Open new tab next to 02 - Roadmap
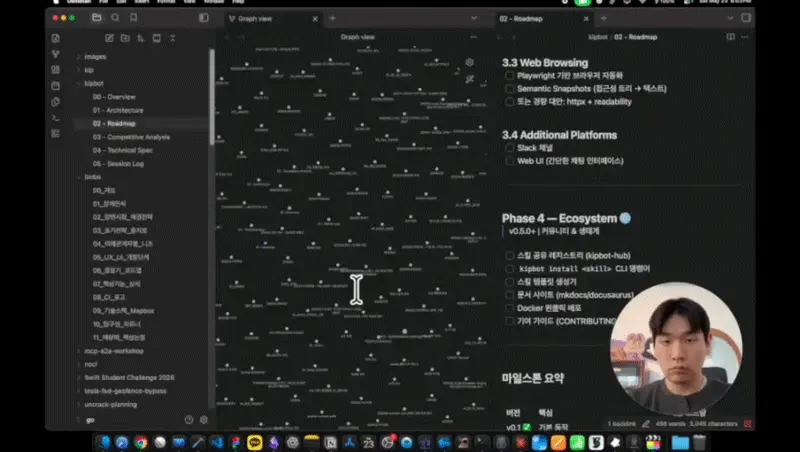Screen dimensions: 800x452 [x=604, y=18]
